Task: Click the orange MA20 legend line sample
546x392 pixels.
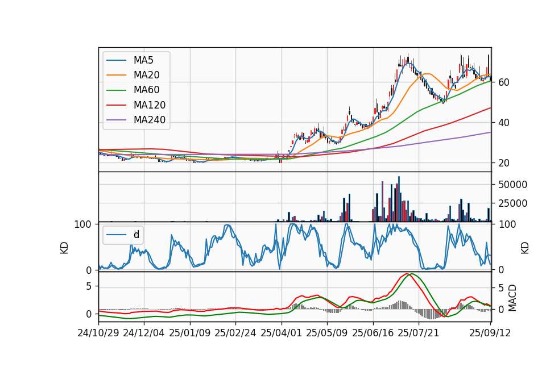Action: coord(116,75)
